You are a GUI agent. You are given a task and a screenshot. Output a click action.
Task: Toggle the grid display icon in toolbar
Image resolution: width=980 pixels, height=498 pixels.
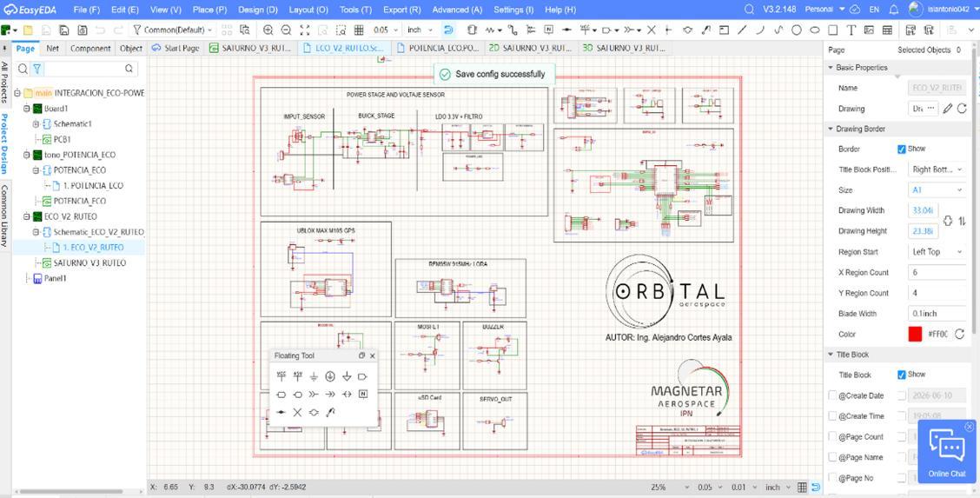pyautogui.click(x=359, y=30)
